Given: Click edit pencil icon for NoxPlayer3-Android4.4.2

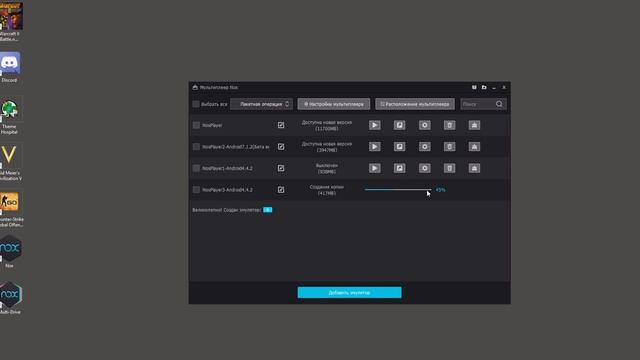Looking at the screenshot, I should click(281, 190).
